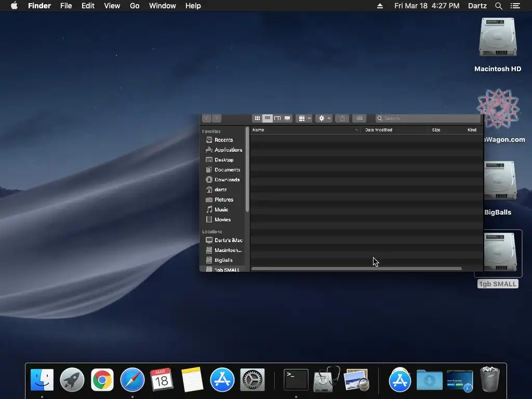Open the Window menu
The height and width of the screenshot is (399, 532).
click(163, 6)
